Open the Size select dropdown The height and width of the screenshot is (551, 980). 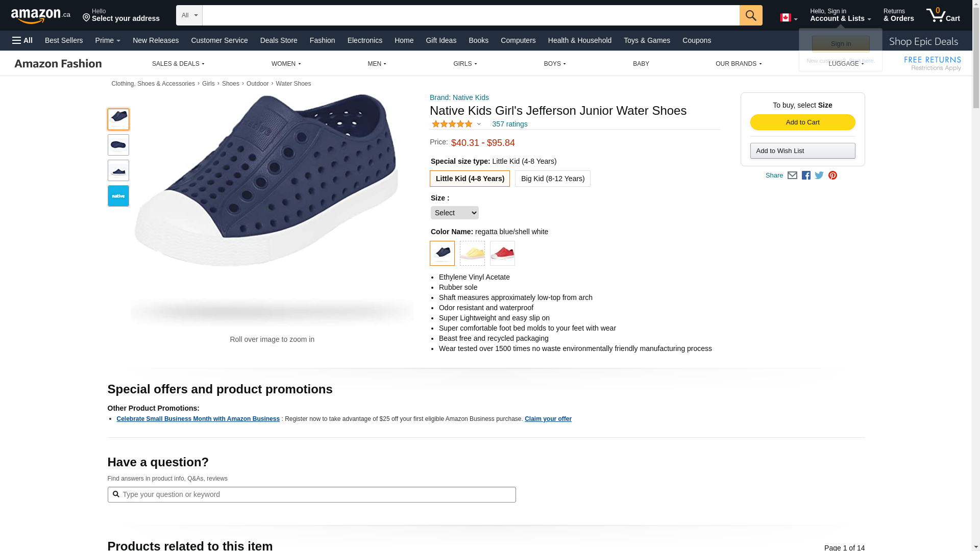pyautogui.click(x=454, y=213)
